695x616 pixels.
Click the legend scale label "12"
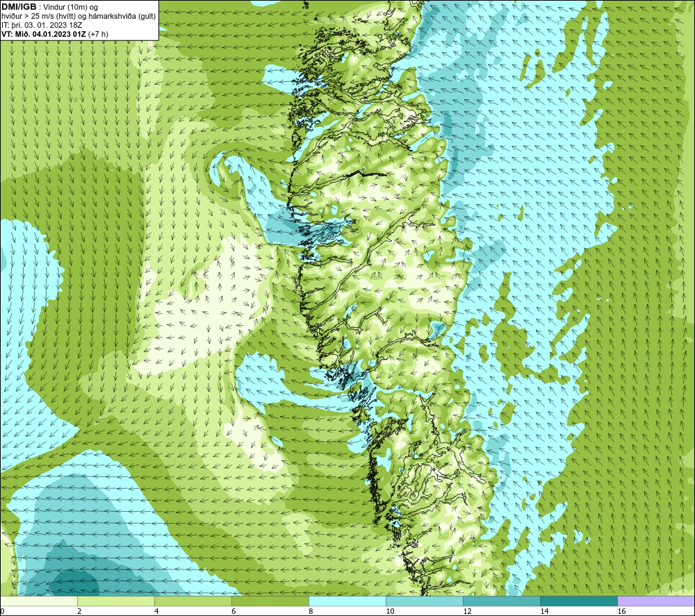(x=467, y=611)
